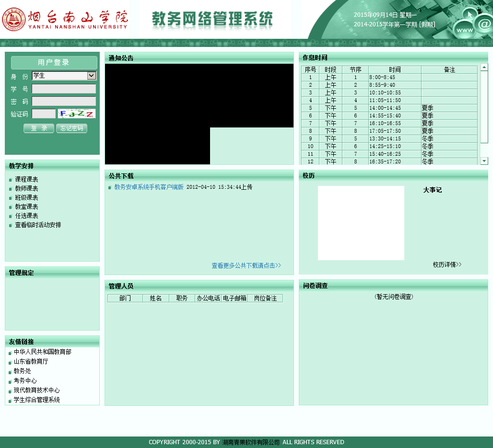Open the 任选课表 elective timetable link
This screenshot has width=493, height=448.
pos(27,216)
